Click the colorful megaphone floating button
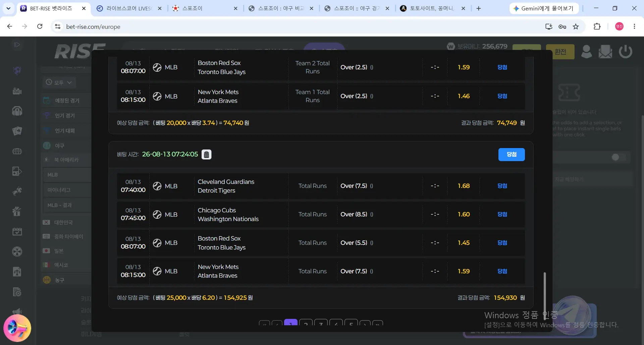Screen dimensions: 644x345 [x=17, y=328]
